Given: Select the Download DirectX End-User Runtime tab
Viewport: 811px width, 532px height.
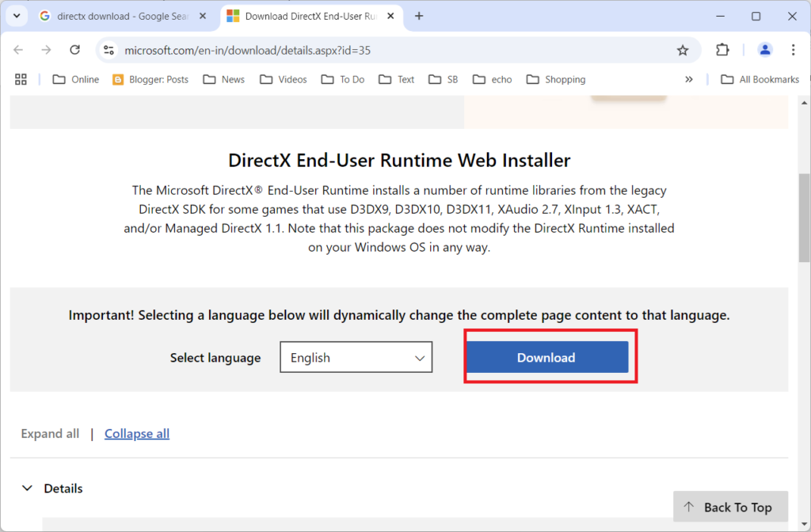Looking at the screenshot, I should tap(310, 17).
